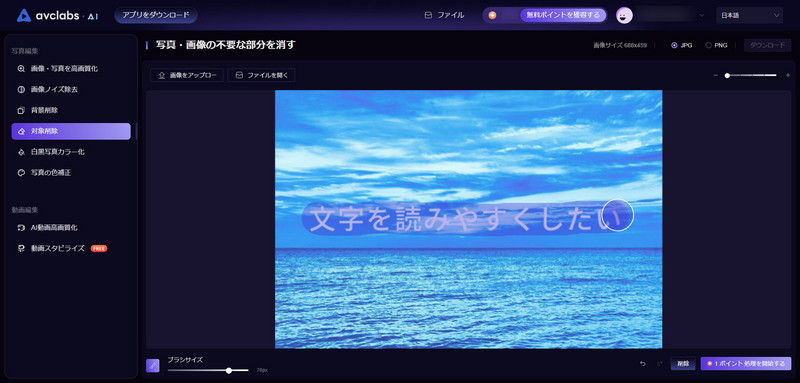Select the 対象削除 sidebar item
The height and width of the screenshot is (383, 800).
pyautogui.click(x=71, y=131)
